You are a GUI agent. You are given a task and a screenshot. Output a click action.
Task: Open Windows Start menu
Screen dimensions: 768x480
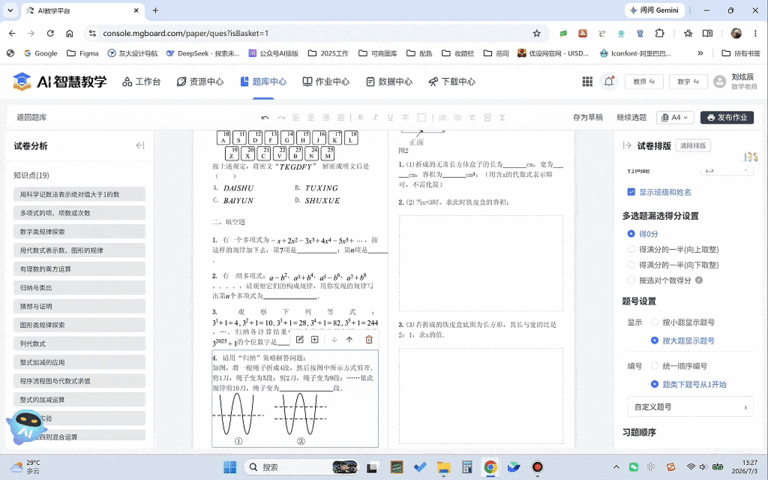pyautogui.click(x=230, y=467)
